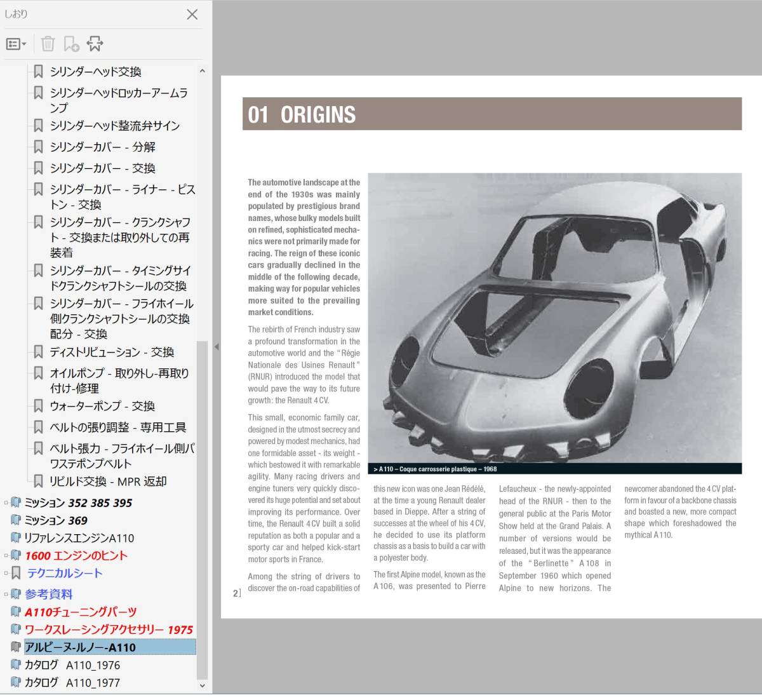Close the しおり bookmarks panel

tap(192, 14)
